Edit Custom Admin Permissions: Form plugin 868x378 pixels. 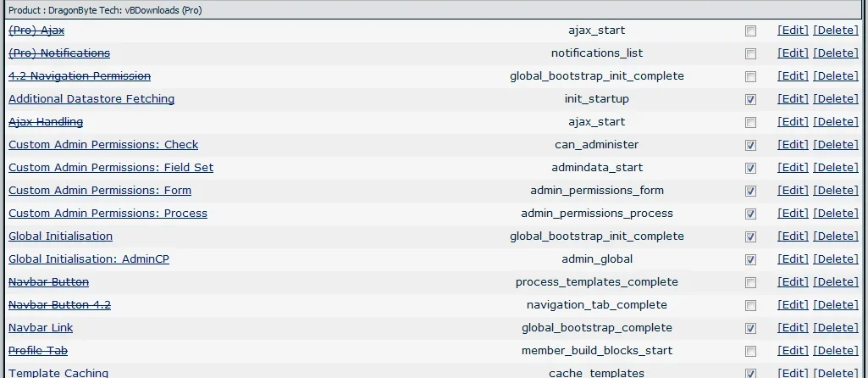[x=793, y=190]
